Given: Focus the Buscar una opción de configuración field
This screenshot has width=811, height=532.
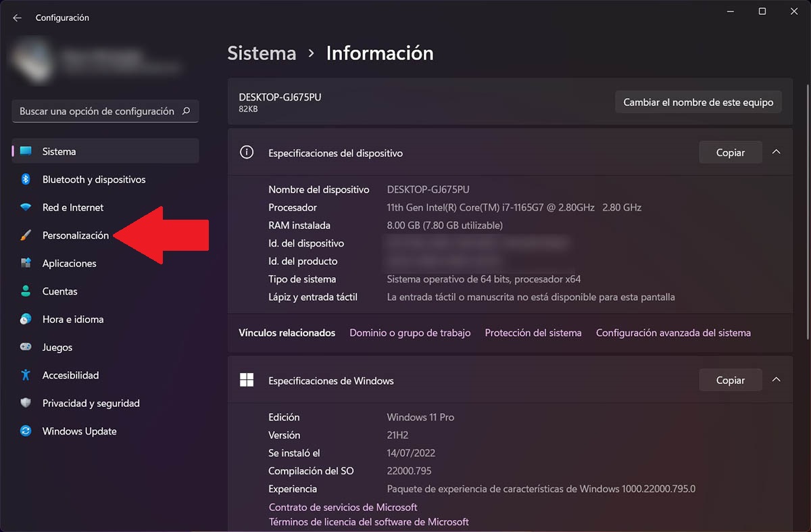Looking at the screenshot, I should pos(105,111).
